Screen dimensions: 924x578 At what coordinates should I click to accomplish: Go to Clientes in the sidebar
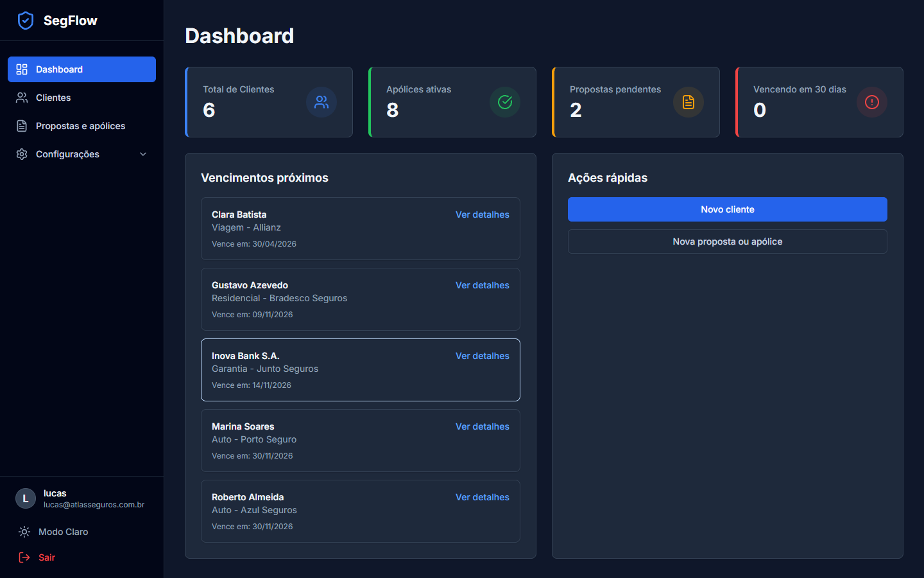[53, 98]
